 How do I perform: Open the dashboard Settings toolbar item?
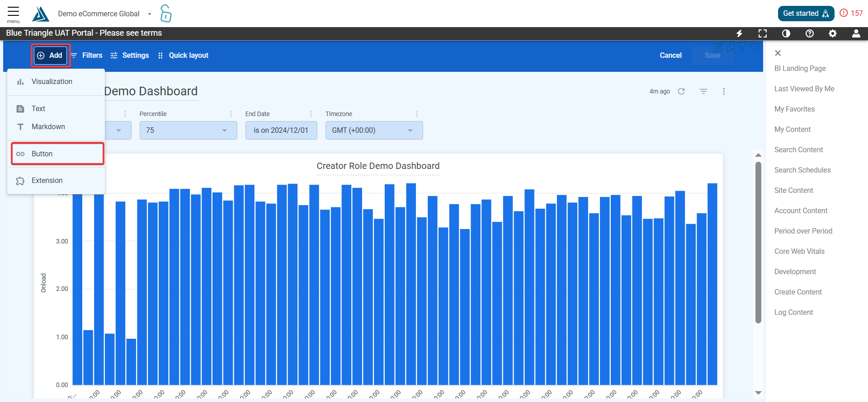pos(130,56)
